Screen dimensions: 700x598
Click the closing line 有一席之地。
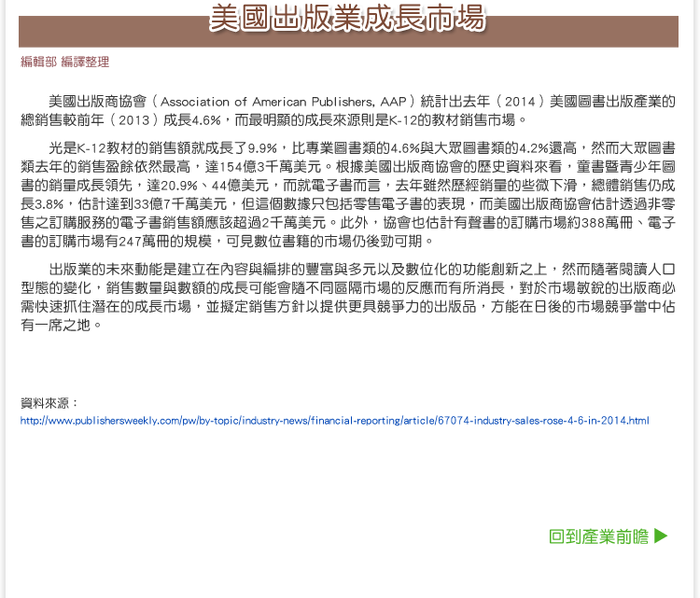tap(62, 326)
